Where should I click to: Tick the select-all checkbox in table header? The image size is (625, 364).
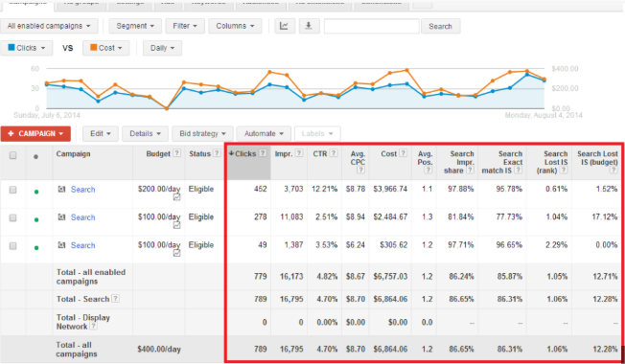12,155
